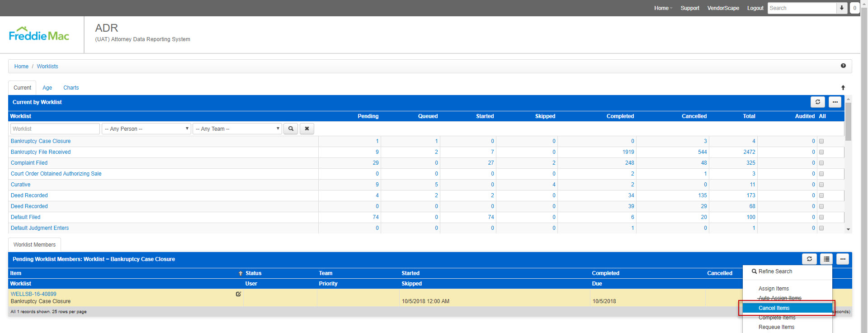Open item WELLSB-16-40899 link

(33, 294)
